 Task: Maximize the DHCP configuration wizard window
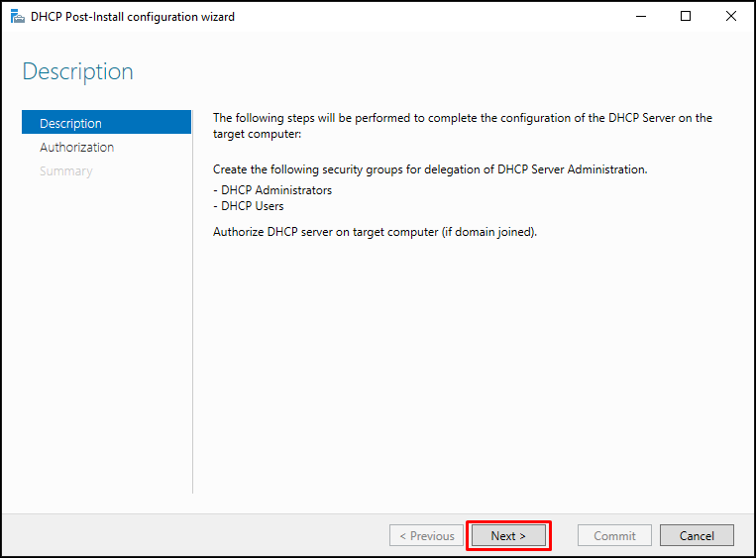coord(686,17)
